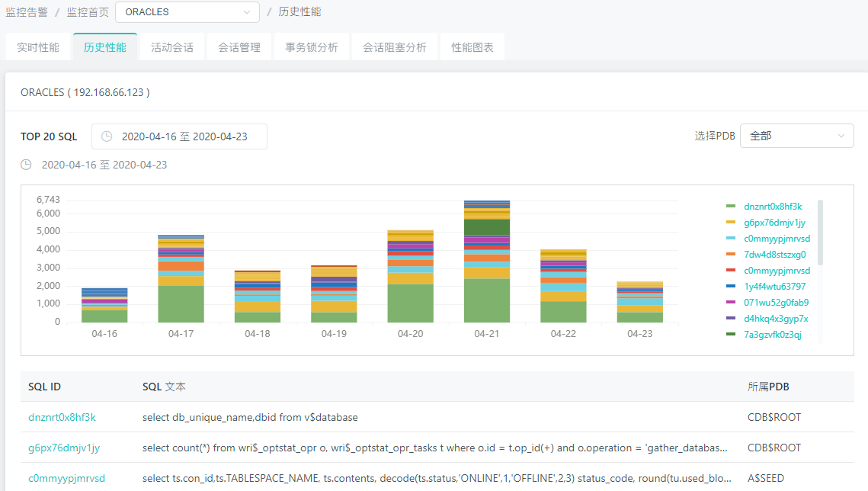The image size is (868, 491).
Task: Toggle the d4hkq4x3gyp7x legend entry
Action: click(x=776, y=319)
